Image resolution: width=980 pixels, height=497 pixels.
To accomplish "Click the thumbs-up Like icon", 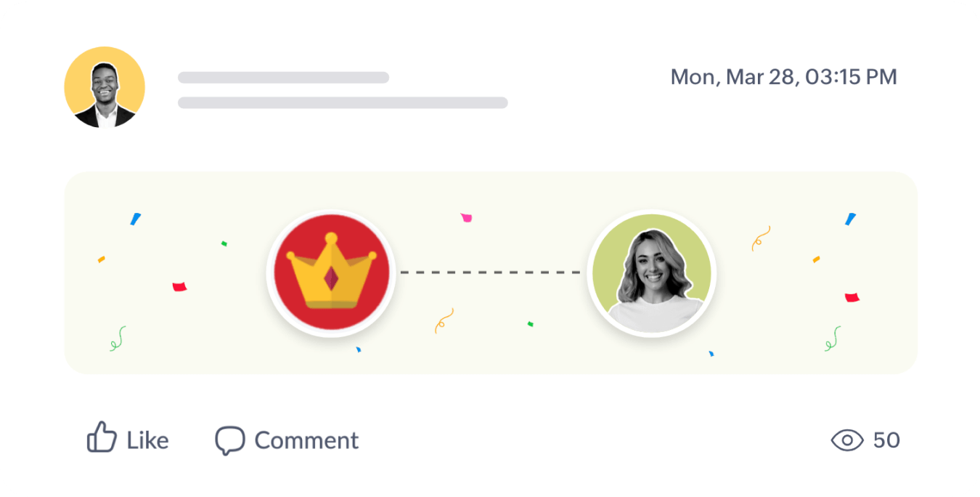I will 102,437.
